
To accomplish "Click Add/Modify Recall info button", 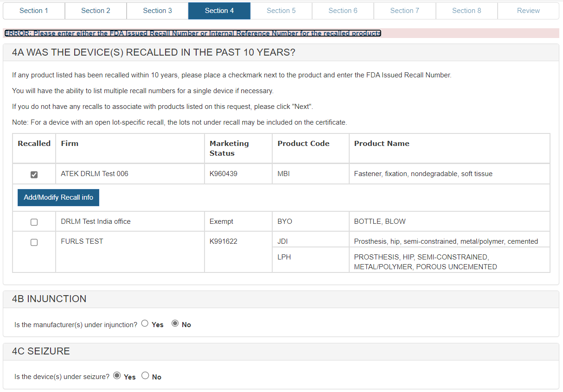I will [58, 197].
